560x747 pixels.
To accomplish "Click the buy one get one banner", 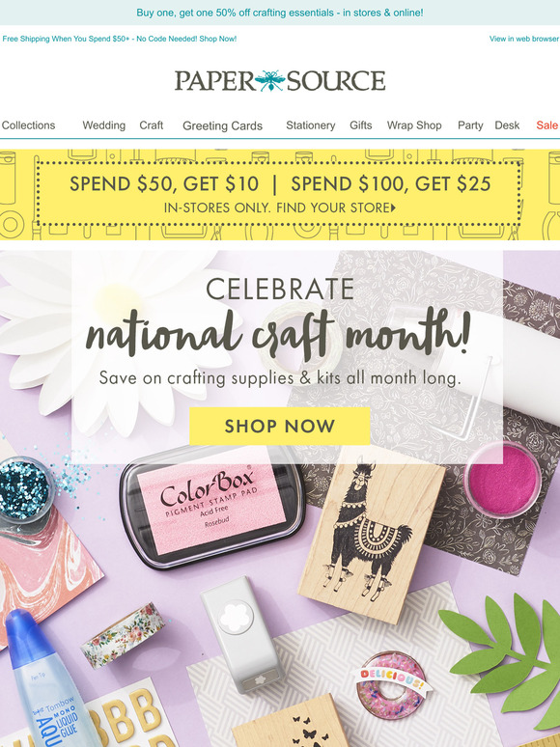I will pyautogui.click(x=280, y=13).
